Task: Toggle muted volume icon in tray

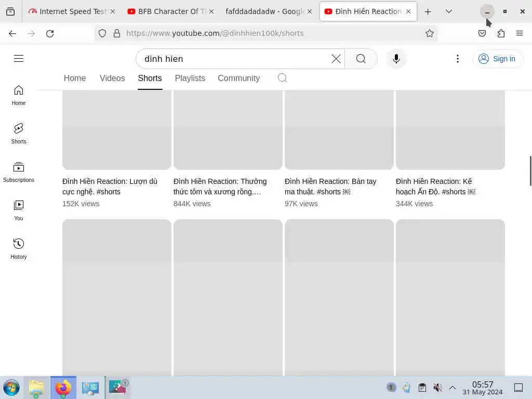Action: point(437,388)
